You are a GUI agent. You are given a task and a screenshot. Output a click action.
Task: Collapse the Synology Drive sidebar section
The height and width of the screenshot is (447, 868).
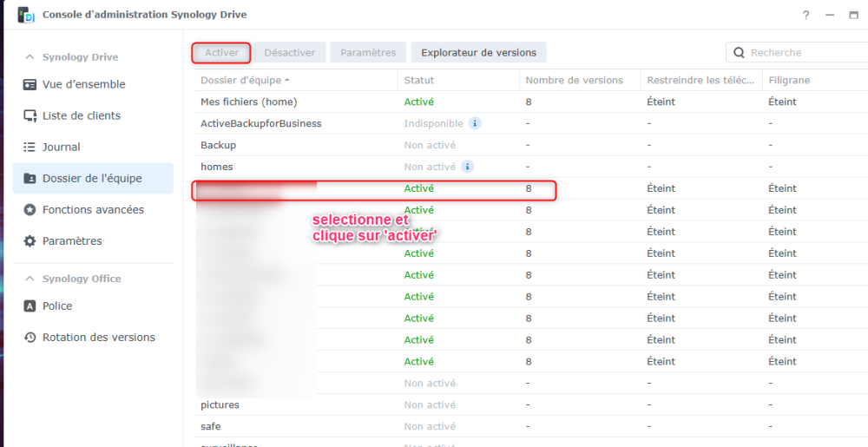[x=30, y=57]
